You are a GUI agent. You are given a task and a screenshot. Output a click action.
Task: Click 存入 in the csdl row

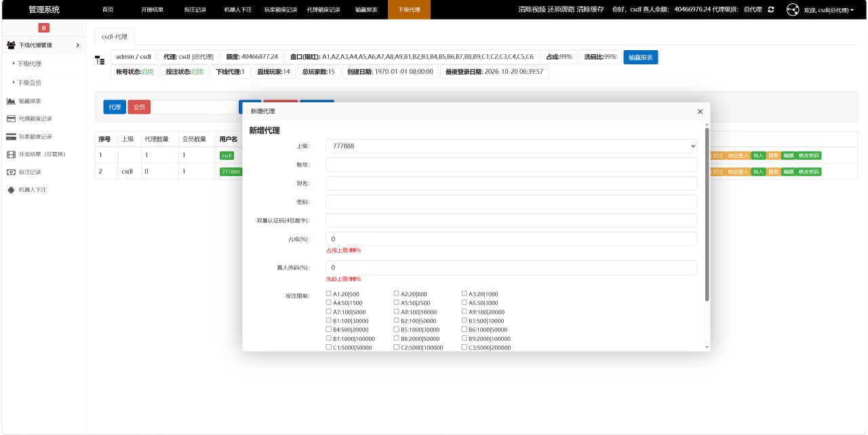coord(758,155)
